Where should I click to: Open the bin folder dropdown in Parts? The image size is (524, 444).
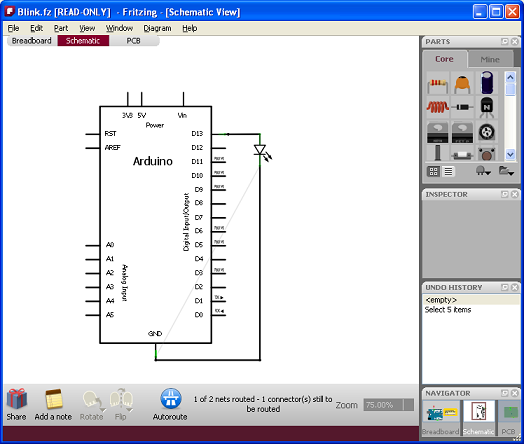pyautogui.click(x=506, y=171)
